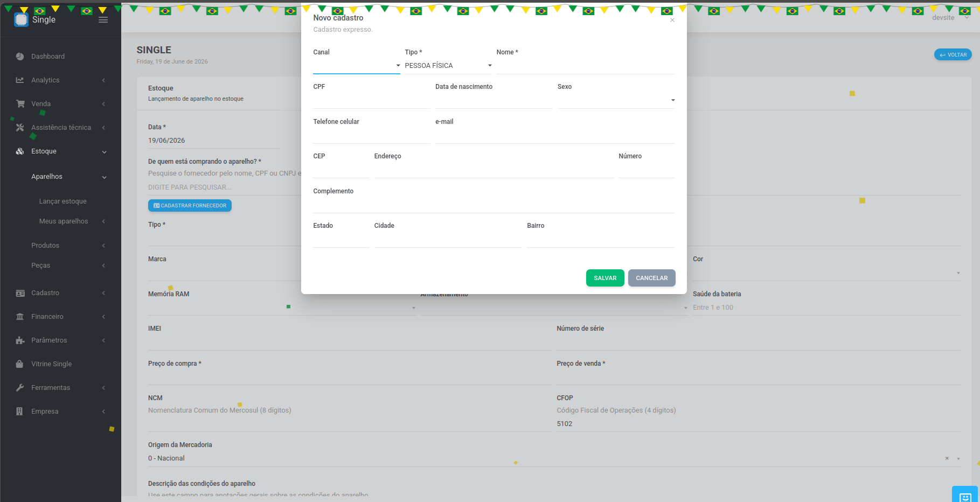
Task: Focus the Telefone celular field
Action: point(372,135)
